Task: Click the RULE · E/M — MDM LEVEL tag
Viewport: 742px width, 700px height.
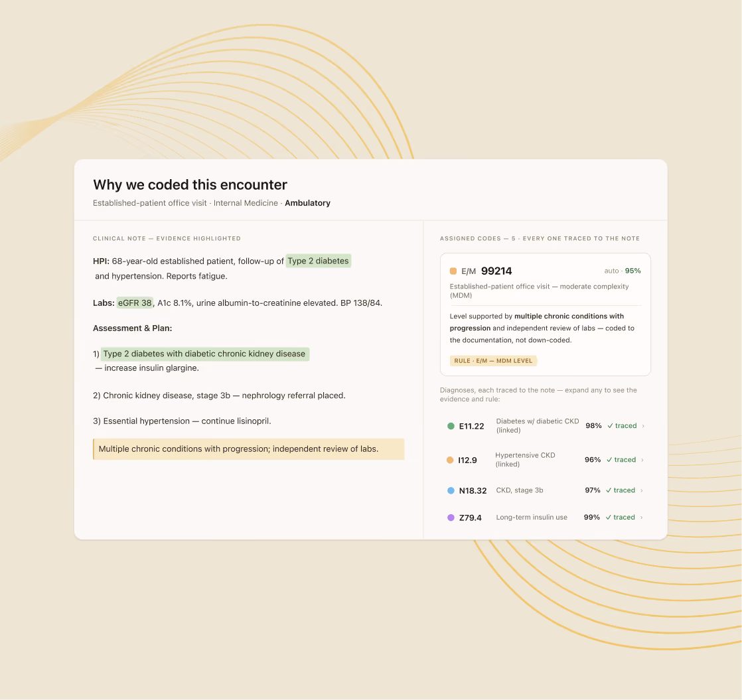Action: [x=493, y=361]
